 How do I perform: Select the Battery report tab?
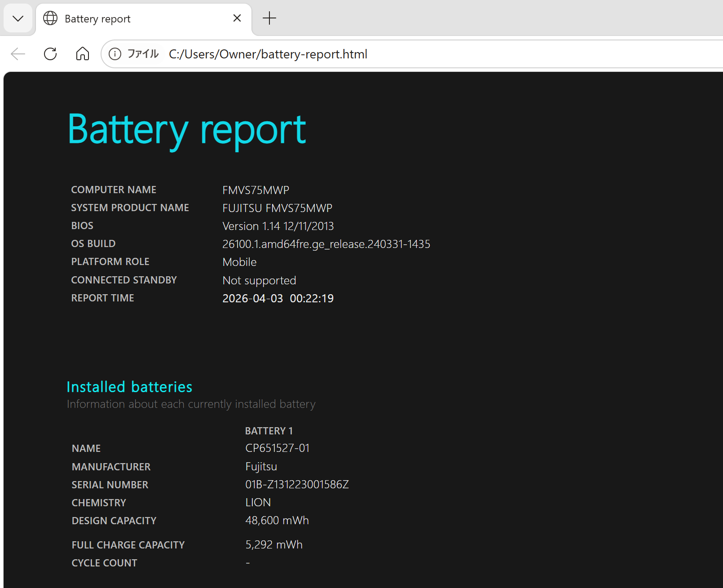coord(135,19)
